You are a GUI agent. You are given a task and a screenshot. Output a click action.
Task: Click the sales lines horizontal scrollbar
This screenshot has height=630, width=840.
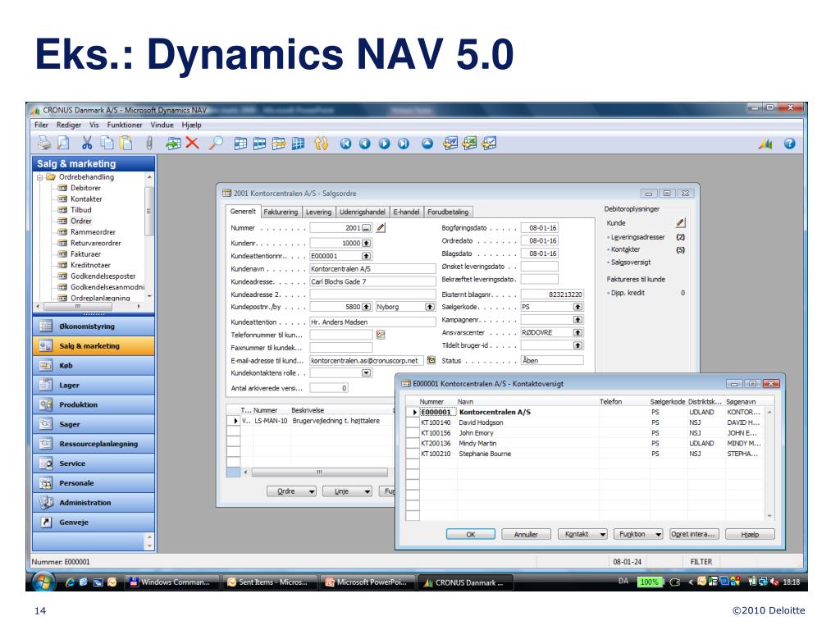[319, 472]
